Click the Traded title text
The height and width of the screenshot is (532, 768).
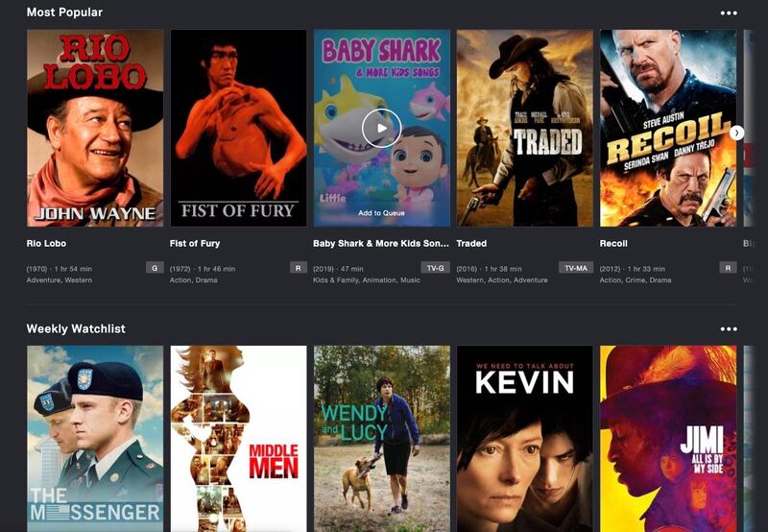[x=471, y=244]
